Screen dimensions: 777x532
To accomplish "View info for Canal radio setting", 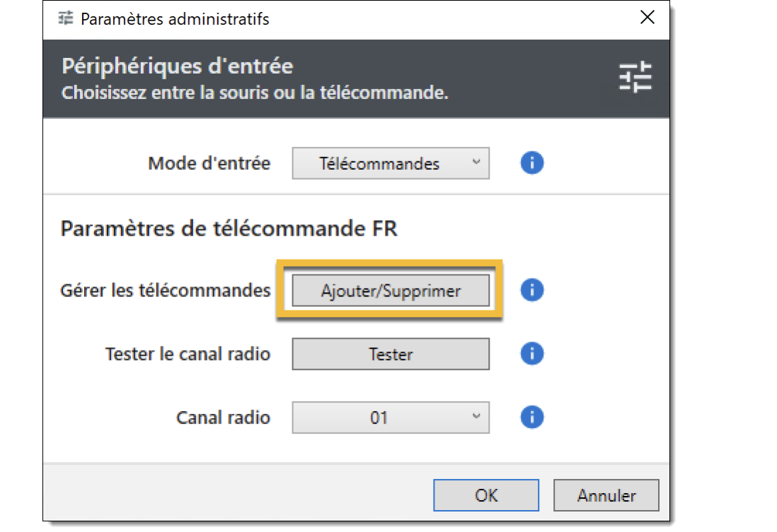I will coord(532,417).
